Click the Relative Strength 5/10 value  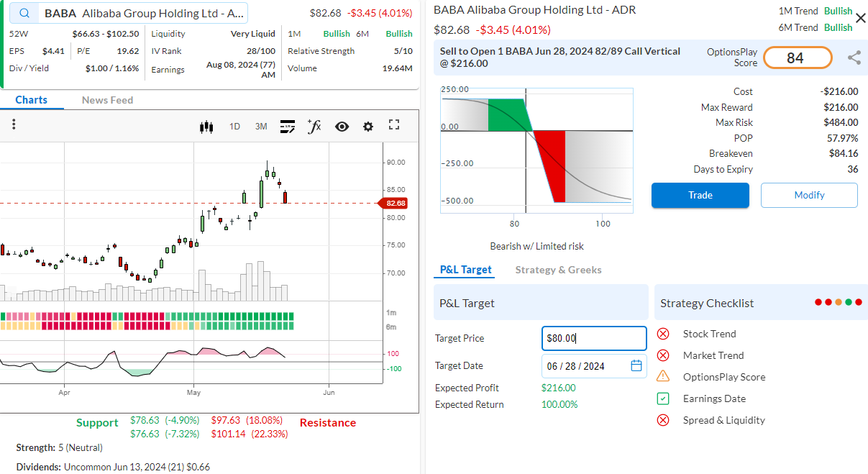403,51
